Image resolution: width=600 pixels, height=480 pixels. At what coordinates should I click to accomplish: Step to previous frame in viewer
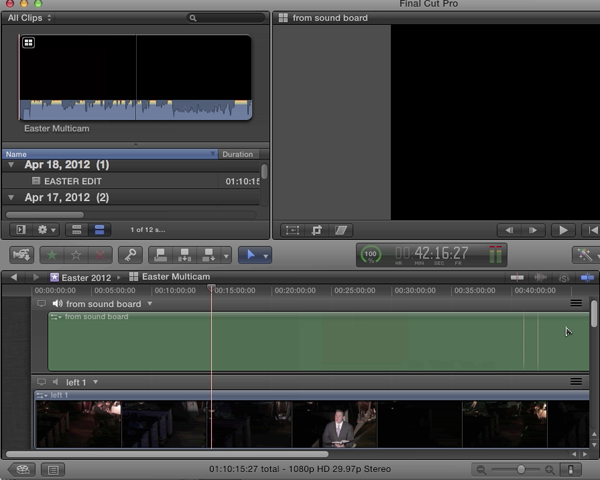(509, 230)
